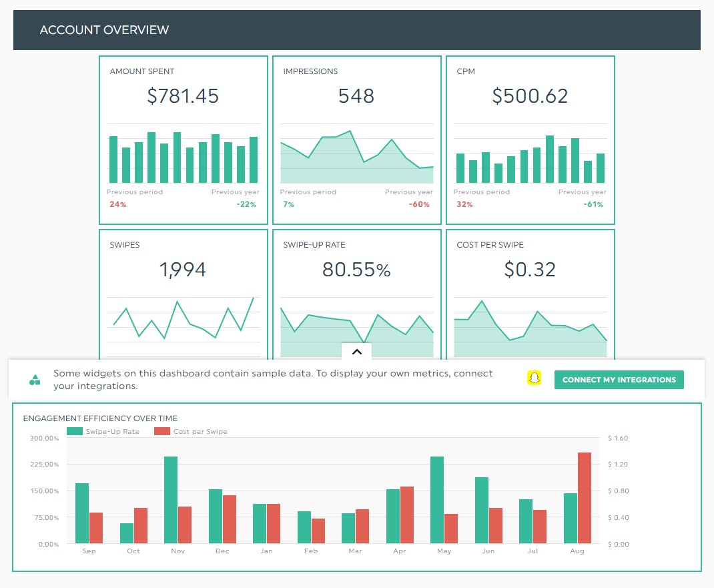Click the green Jun Swipe-Up Rate bar
The width and height of the screenshot is (714, 588).
[482, 511]
